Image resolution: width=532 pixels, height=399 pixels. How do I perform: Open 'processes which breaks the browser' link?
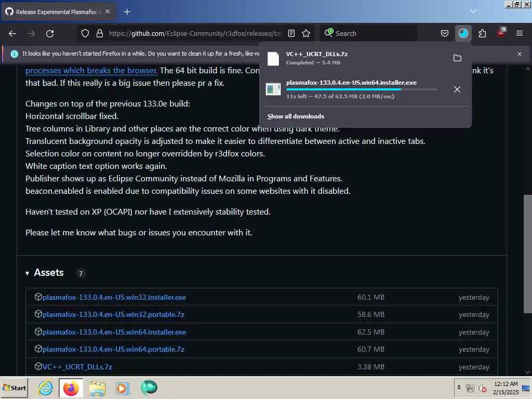coord(91,71)
